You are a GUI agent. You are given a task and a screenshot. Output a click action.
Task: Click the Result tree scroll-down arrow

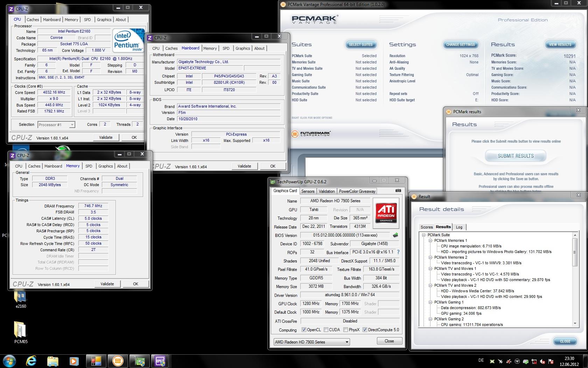click(575, 324)
